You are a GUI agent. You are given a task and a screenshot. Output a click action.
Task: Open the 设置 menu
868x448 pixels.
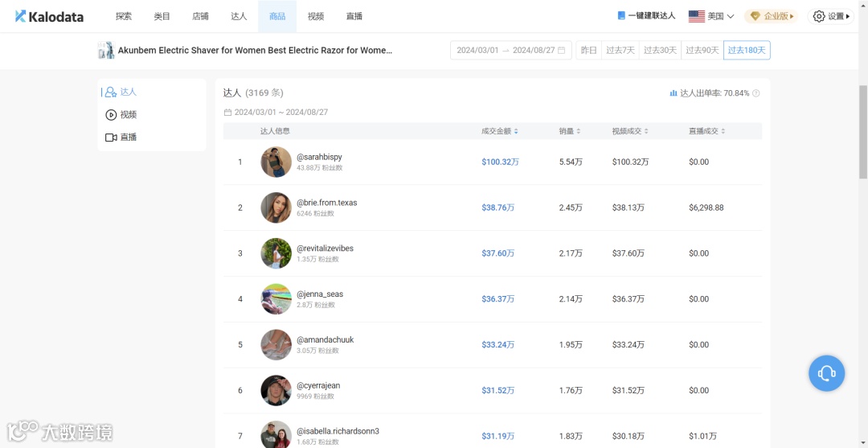pyautogui.click(x=830, y=17)
